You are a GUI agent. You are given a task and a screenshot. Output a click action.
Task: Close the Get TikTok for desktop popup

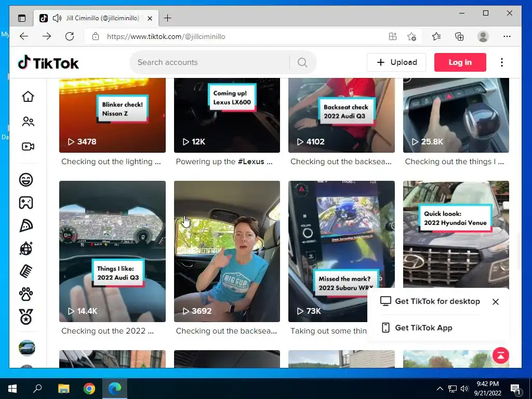(x=495, y=302)
